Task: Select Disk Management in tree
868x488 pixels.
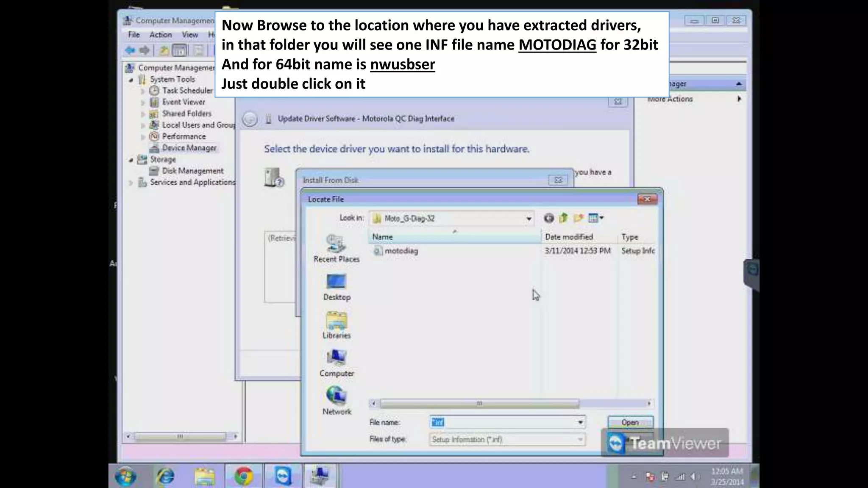Action: 192,171
